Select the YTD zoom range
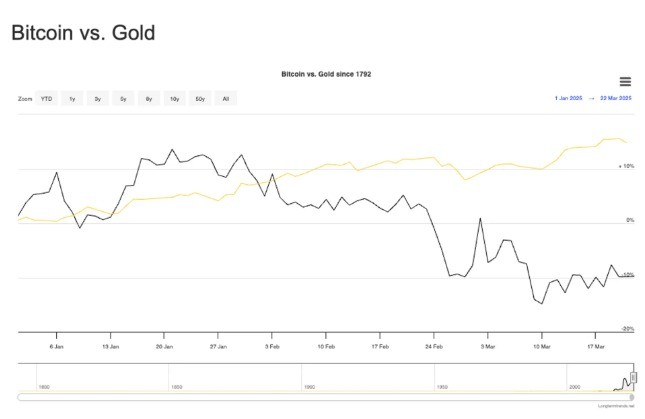This screenshot has width=645, height=419. [46, 99]
